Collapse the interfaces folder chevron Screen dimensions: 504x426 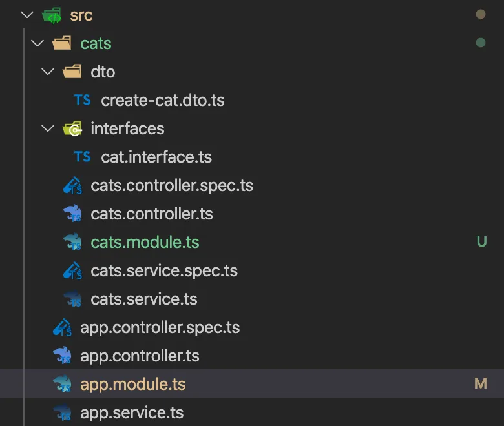point(48,128)
